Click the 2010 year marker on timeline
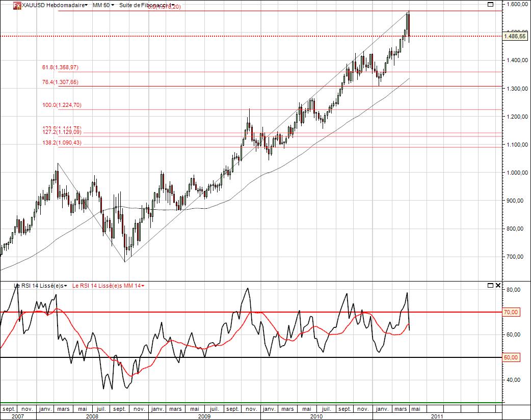 [316, 416]
